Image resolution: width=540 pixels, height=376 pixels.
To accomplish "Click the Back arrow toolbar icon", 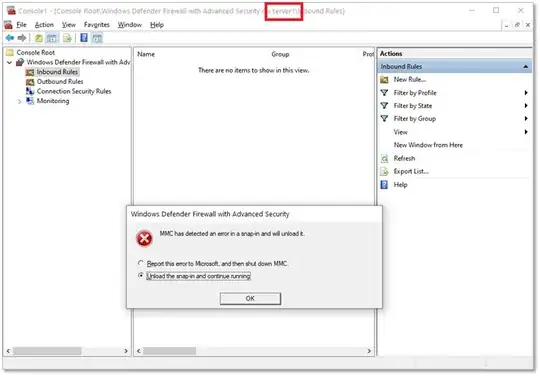I will [x=10, y=38].
